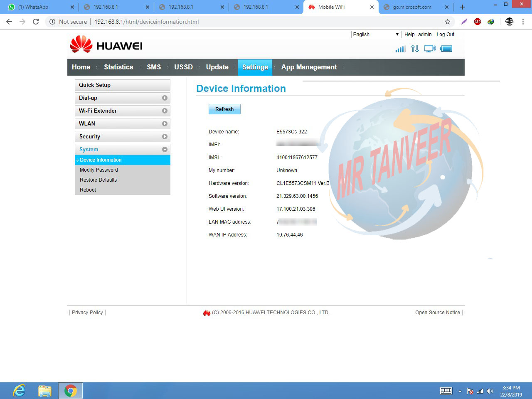Click WAN IP address 10.76.44.46
The height and width of the screenshot is (399, 532).
coord(290,235)
